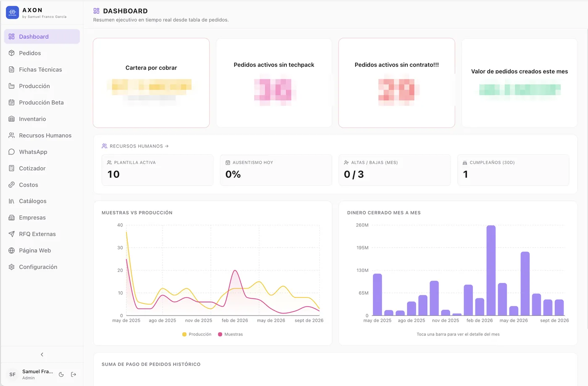Toggle Producción series in chart legend

(197, 334)
